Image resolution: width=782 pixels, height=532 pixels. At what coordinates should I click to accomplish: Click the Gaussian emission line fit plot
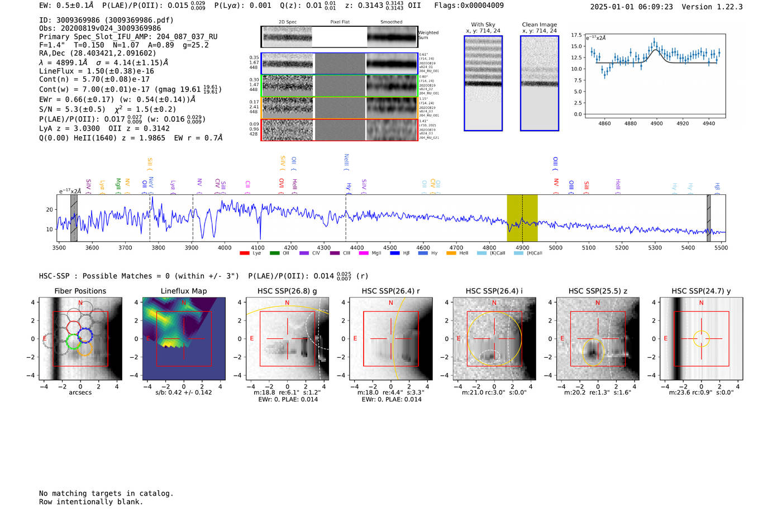655,76
